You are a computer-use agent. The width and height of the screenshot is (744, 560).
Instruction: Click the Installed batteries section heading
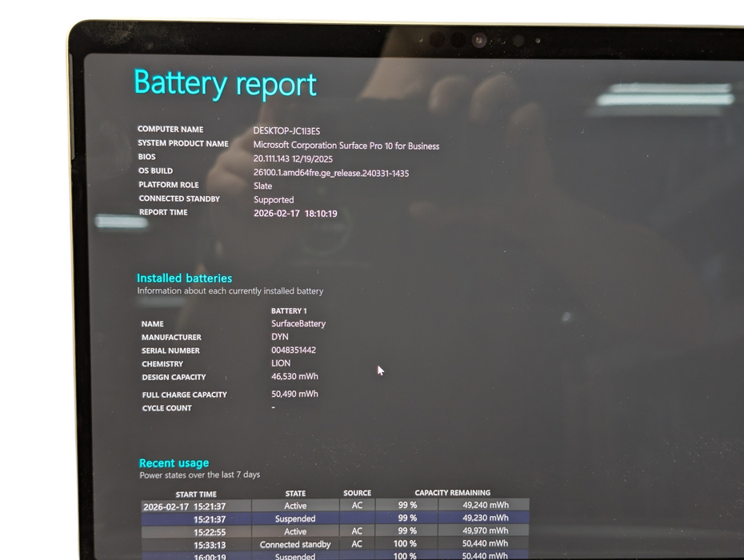(184, 278)
